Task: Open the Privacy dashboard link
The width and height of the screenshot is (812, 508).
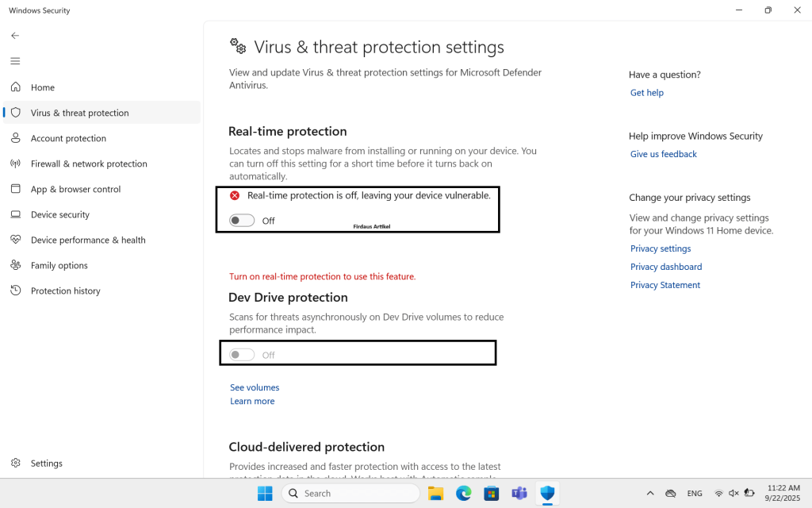Action: (x=666, y=267)
